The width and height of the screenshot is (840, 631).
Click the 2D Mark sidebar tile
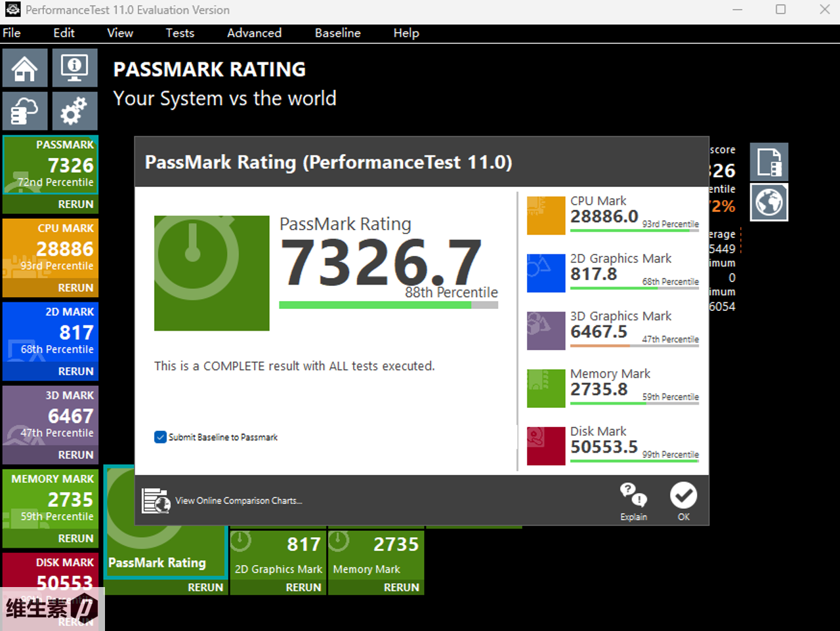[x=51, y=332]
